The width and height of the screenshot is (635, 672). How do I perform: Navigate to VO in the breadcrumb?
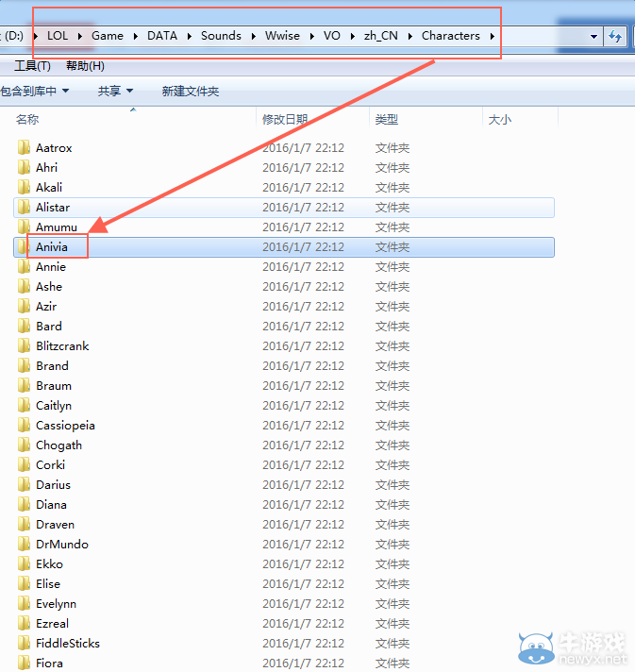[x=331, y=36]
